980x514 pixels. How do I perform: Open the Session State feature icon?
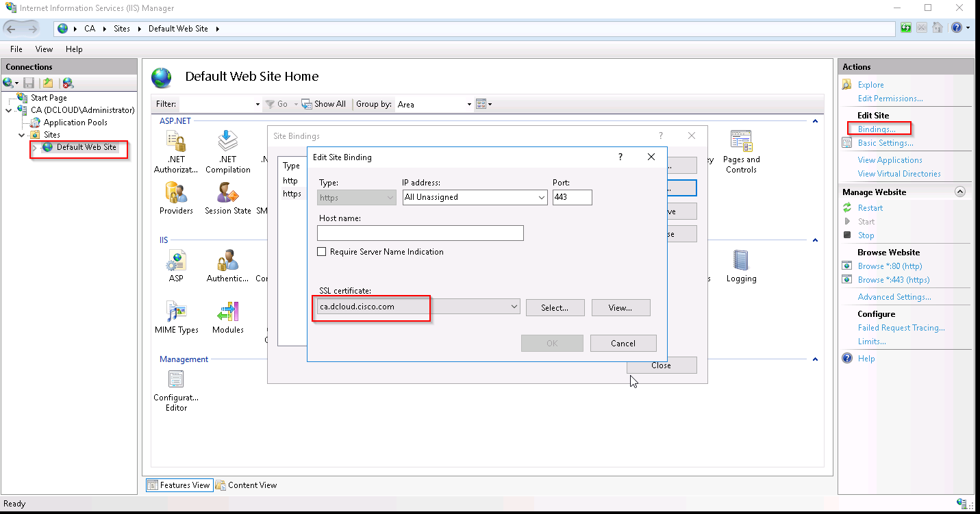pyautogui.click(x=227, y=192)
